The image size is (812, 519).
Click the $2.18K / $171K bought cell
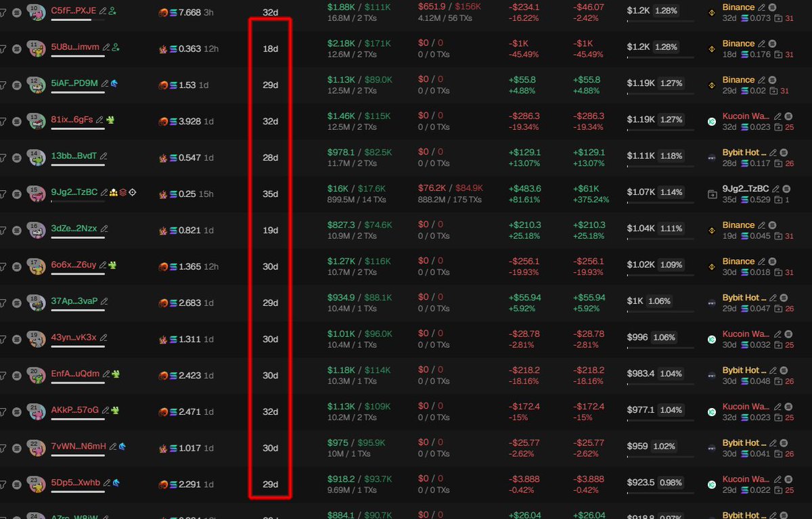(359, 43)
